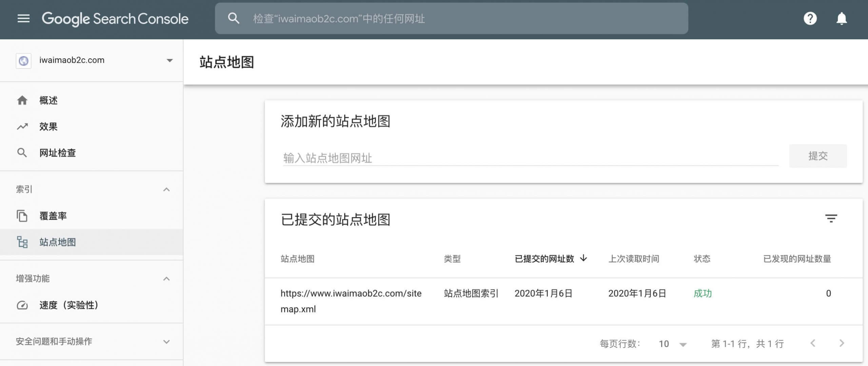Viewport: 868px width, 366px height.
Task: Click the 第 1-1 行，共 1 行 text
Action: [x=747, y=344]
